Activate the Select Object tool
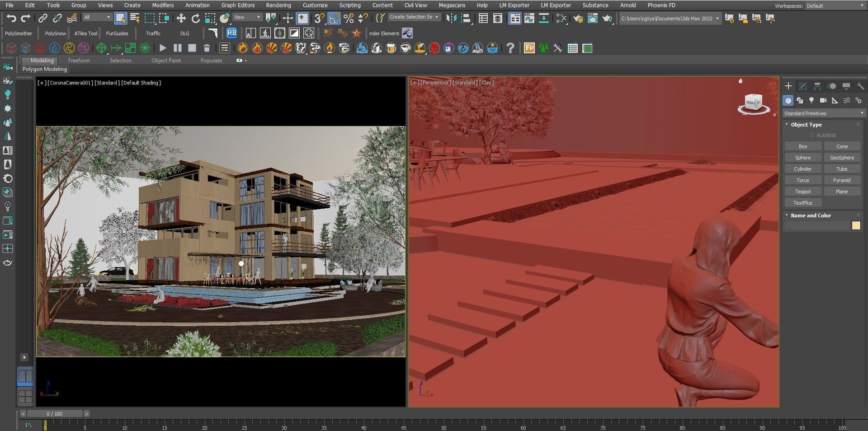 click(x=120, y=18)
